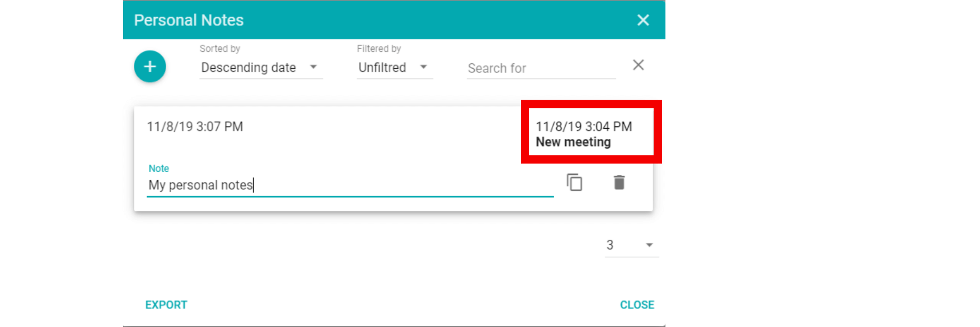The image size is (980, 327).
Task: Close Personal Notes dialog via header X
Action: [643, 20]
